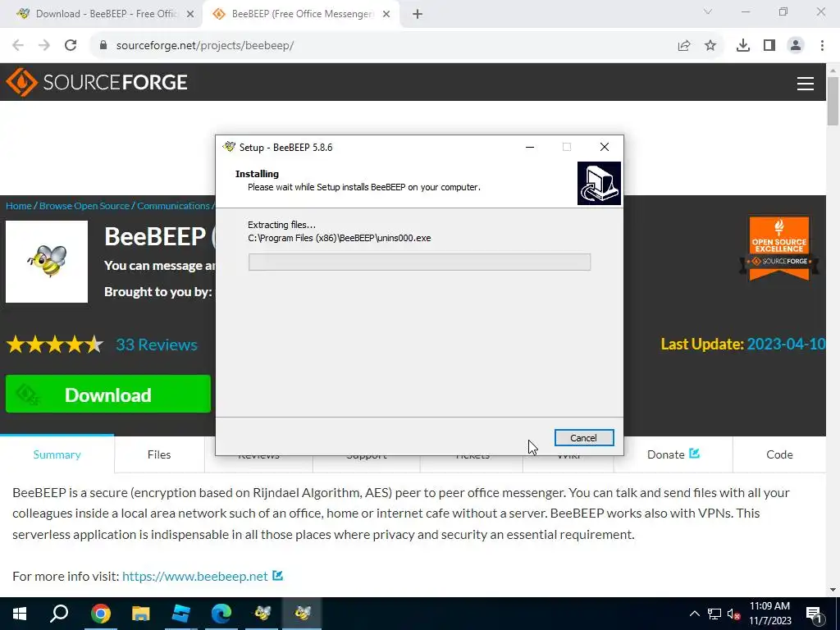
Task: Open Chrome from the taskbar
Action: tap(100, 614)
